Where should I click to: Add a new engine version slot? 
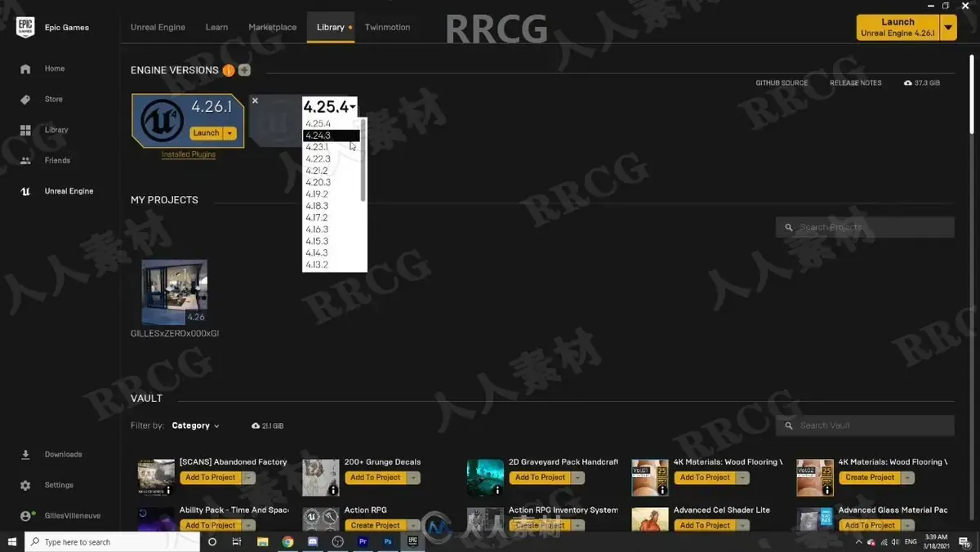click(243, 70)
